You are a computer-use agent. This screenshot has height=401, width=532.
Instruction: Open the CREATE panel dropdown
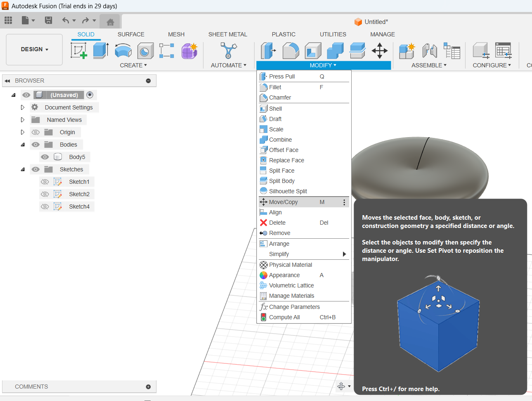click(133, 65)
